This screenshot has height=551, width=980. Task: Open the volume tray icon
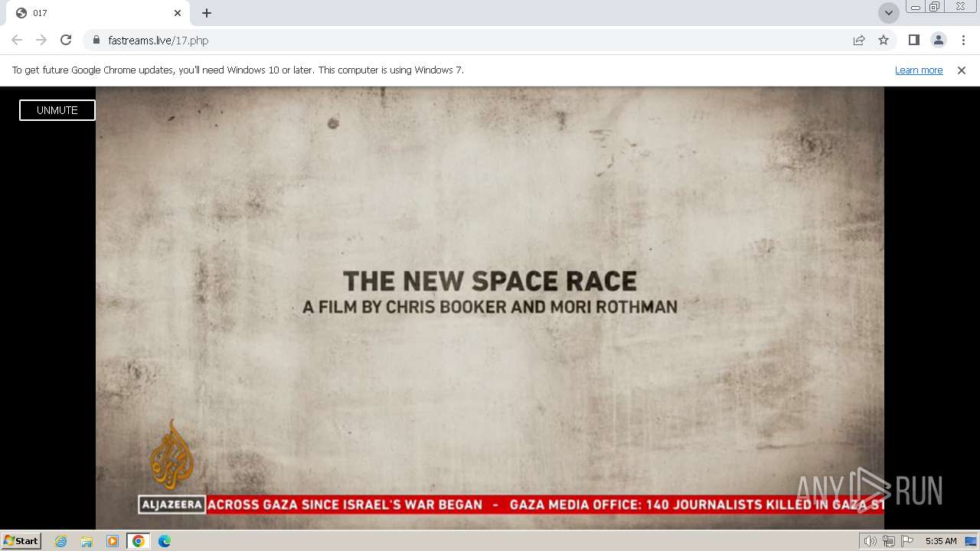click(870, 541)
